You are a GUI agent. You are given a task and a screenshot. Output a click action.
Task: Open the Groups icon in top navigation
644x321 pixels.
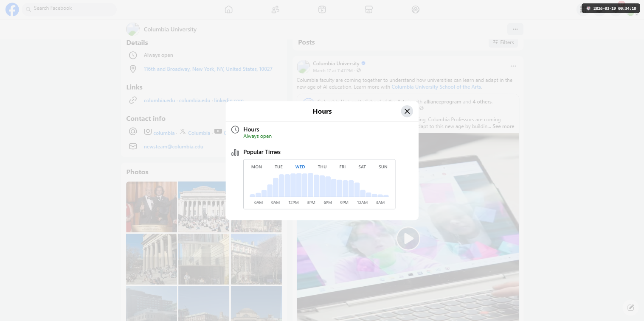(416, 9)
